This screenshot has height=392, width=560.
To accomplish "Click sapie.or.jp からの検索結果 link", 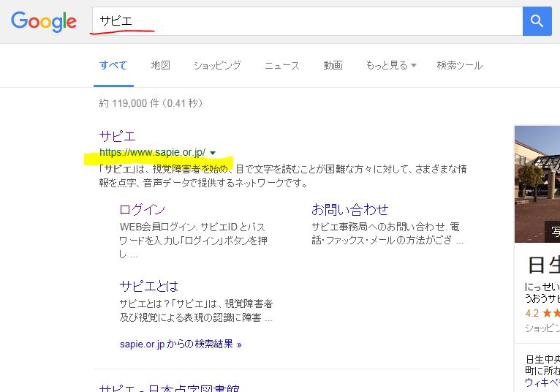I will pyautogui.click(x=181, y=344).
